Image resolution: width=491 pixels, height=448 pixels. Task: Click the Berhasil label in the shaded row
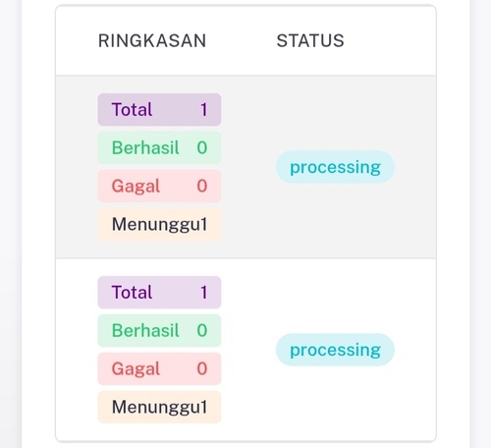tap(145, 147)
